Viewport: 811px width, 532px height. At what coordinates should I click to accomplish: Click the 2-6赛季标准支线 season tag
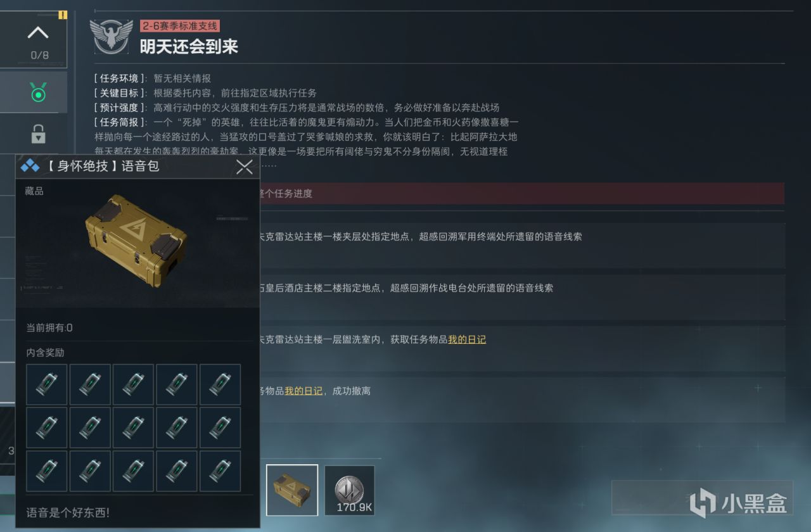point(180,26)
